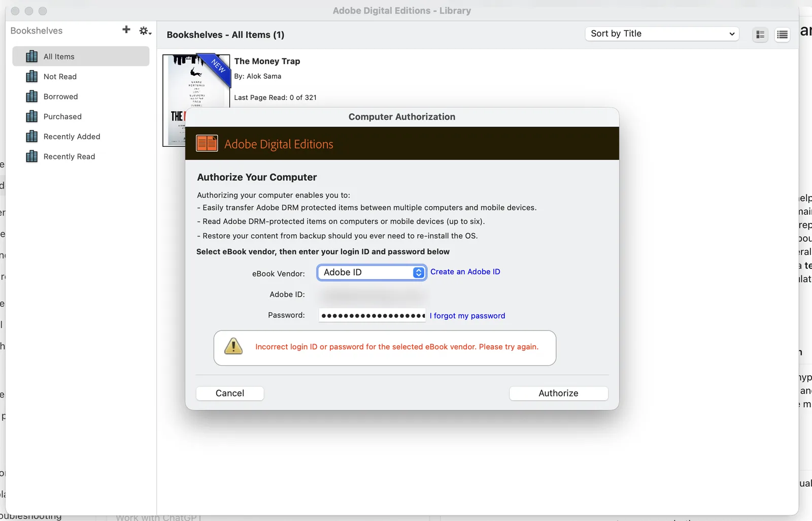Click the All Items bookshelf icon
This screenshot has width=812, height=521.
point(31,56)
